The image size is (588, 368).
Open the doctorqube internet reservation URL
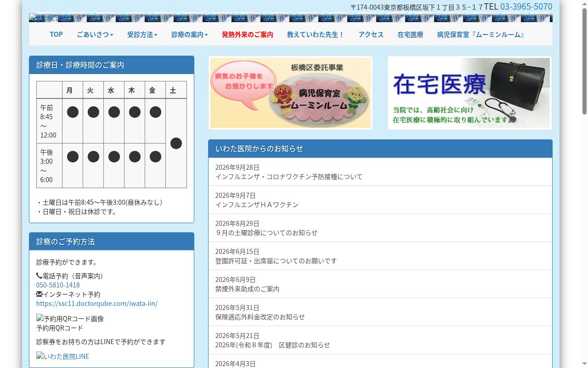pos(97,304)
